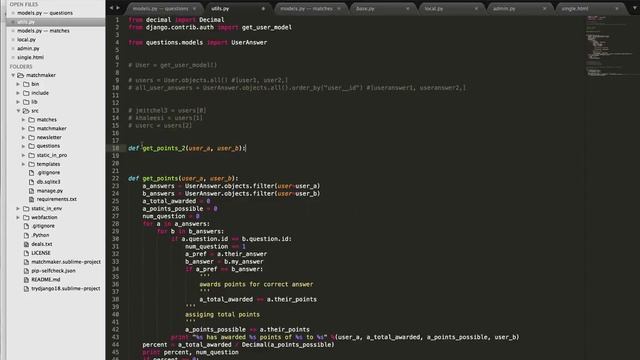Click the forward navigation arrow left of the tabs
This screenshot has height=360, width=640.
point(118,8)
